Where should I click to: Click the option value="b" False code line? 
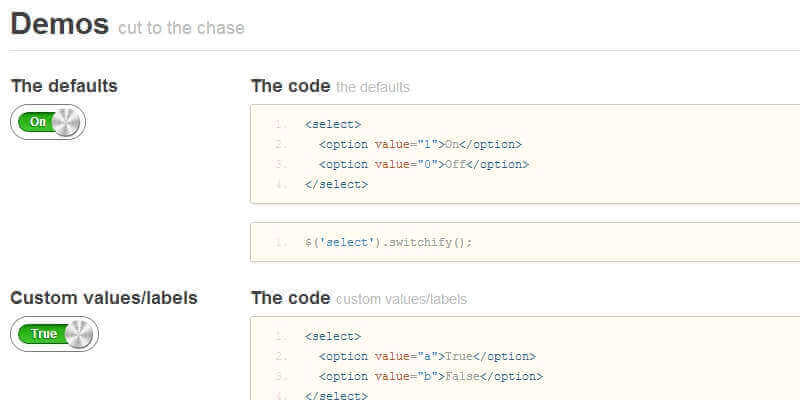tap(430, 376)
